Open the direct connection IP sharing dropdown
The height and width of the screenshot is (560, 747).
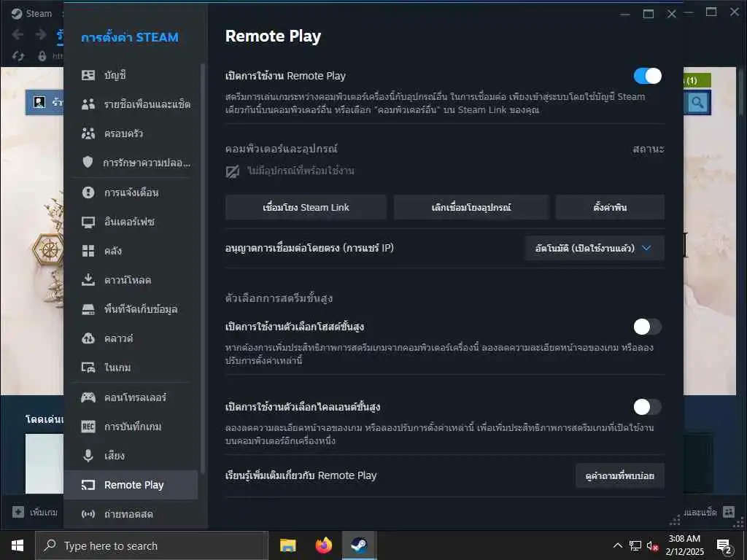pos(594,248)
